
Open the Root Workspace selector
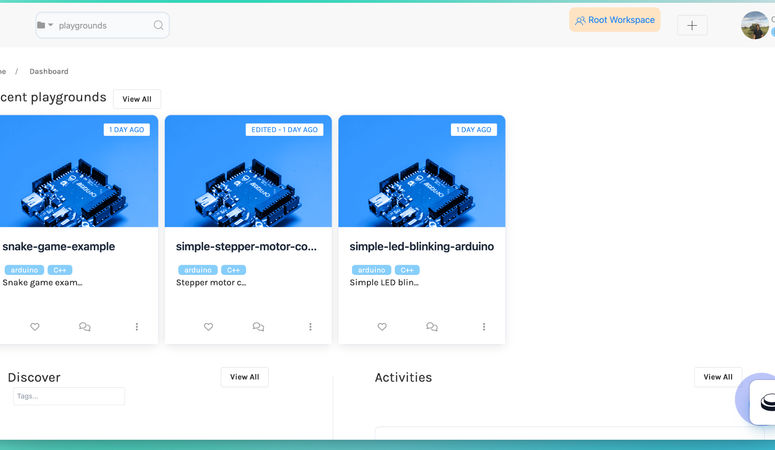point(614,20)
